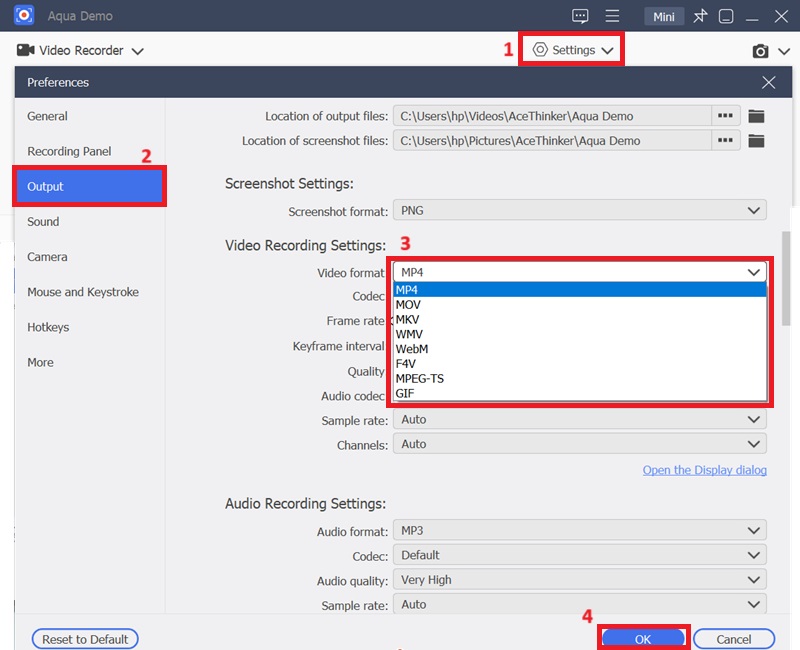The image size is (800, 650).
Task: Confirm with the OK button
Action: click(643, 639)
